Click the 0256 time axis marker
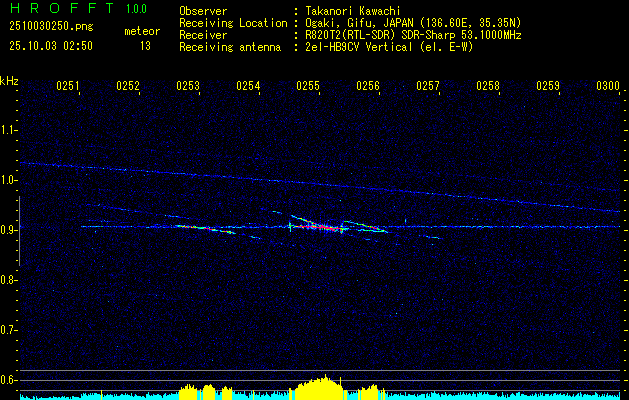The image size is (629, 400). tap(368, 86)
